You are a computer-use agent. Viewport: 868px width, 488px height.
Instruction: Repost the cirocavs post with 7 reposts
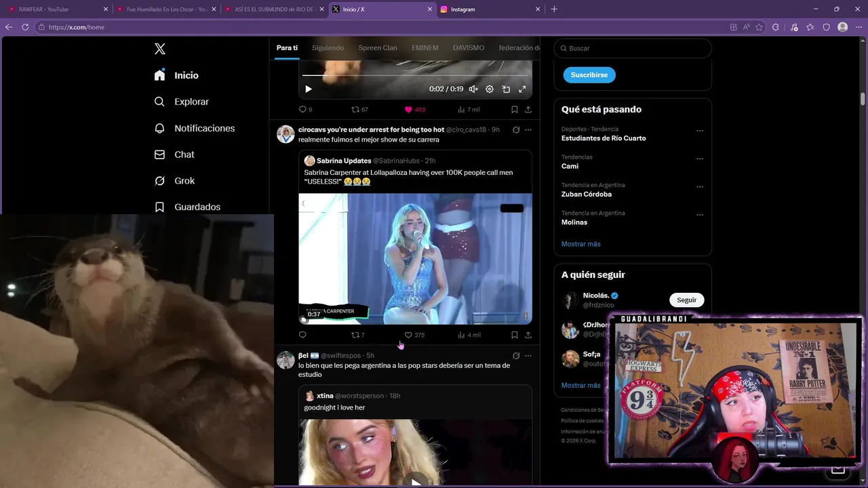tap(357, 335)
